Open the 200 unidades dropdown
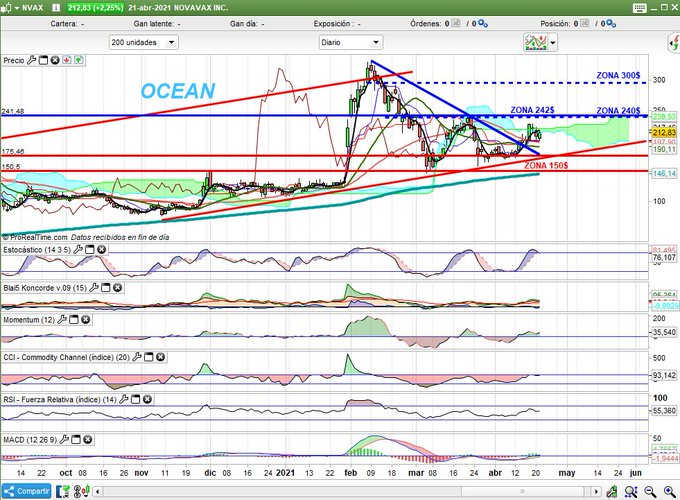This screenshot has width=680, height=500. pos(144,42)
